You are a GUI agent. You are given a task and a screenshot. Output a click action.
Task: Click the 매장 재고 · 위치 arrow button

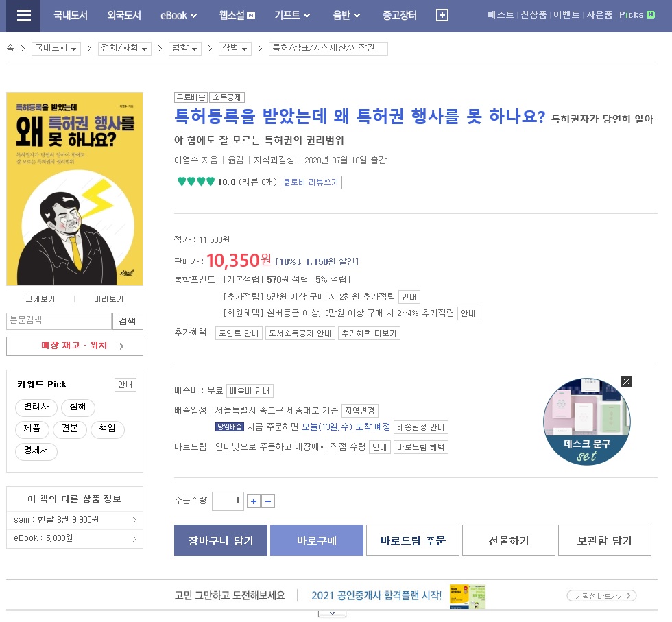[x=75, y=346]
